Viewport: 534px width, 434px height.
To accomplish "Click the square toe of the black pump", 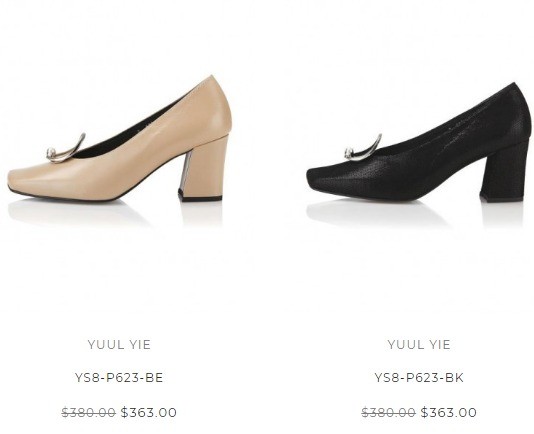I will (x=324, y=177).
